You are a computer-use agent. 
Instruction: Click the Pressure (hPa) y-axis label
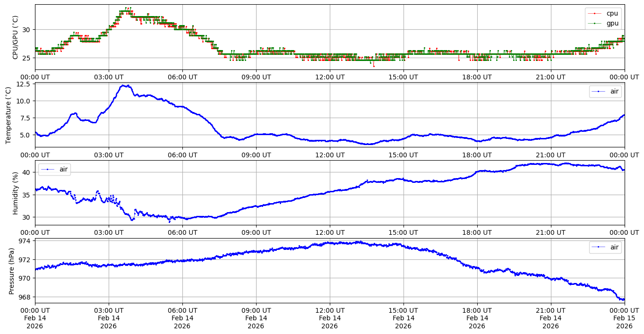pyautogui.click(x=12, y=271)
